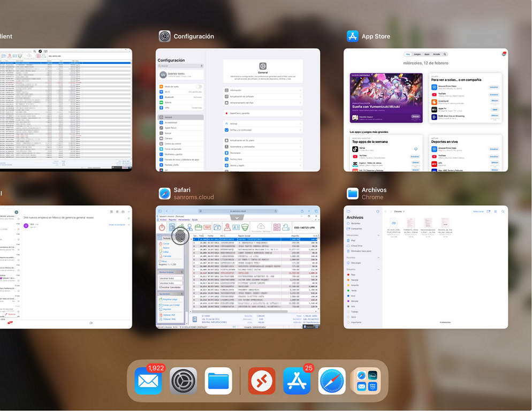Select the Hoy tab in App Store

click(x=408, y=54)
